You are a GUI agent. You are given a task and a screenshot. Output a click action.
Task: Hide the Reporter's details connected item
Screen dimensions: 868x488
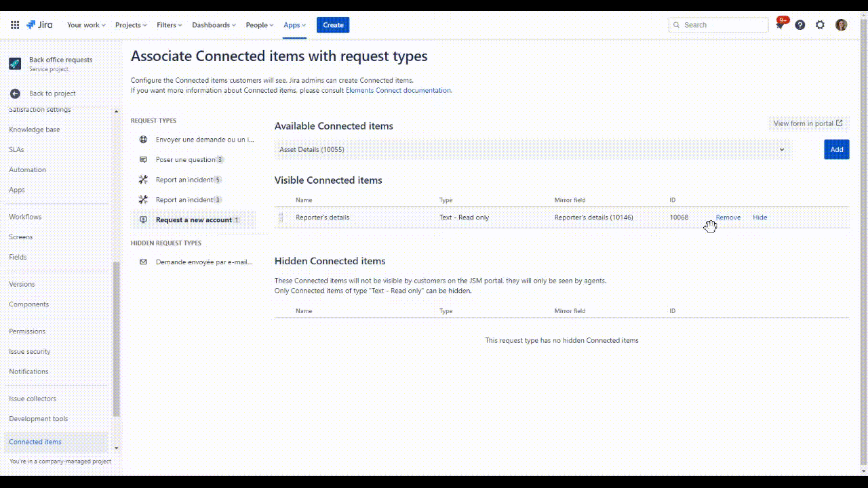[759, 218]
